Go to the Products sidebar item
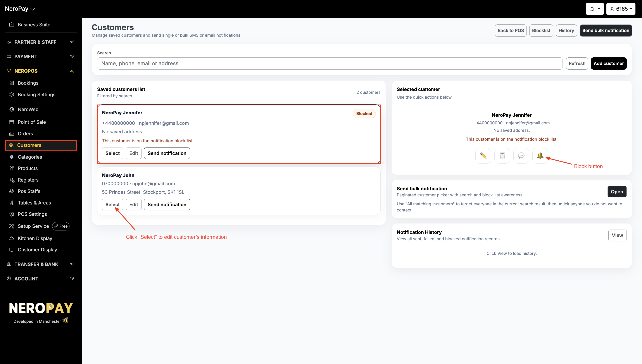 tap(28, 168)
